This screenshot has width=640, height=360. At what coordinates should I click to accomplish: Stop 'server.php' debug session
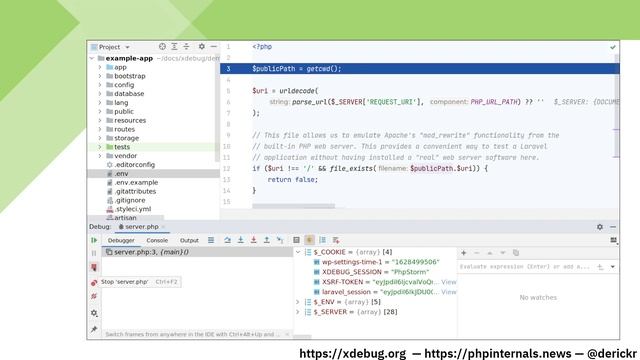94,267
